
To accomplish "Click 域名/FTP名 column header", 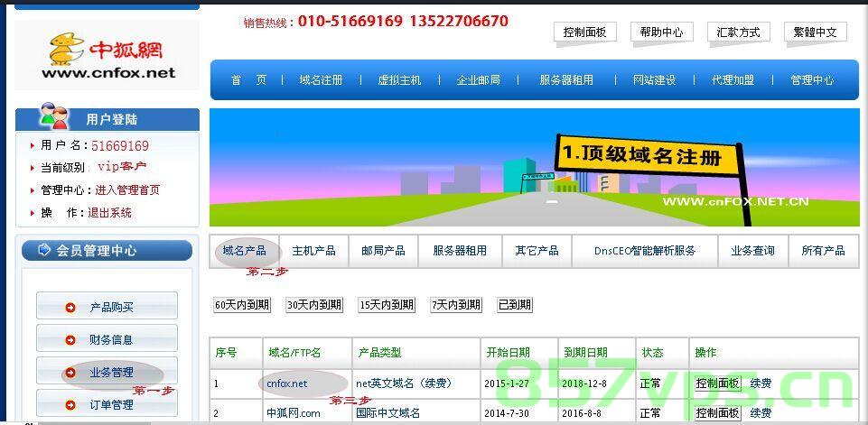I will (294, 353).
